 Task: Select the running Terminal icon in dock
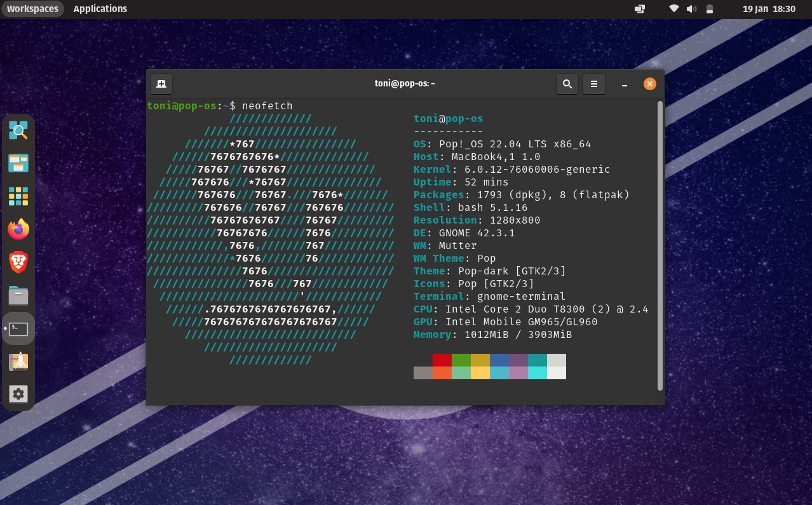(x=18, y=328)
